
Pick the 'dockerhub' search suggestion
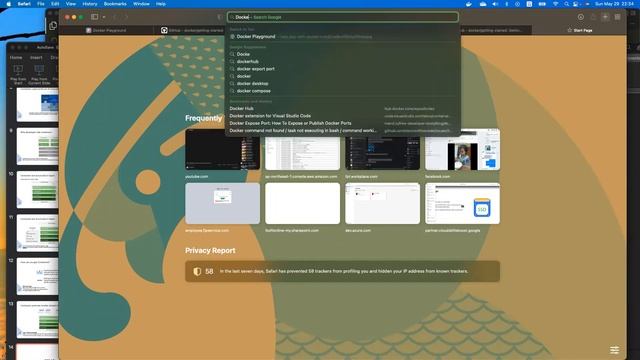click(x=343, y=62)
